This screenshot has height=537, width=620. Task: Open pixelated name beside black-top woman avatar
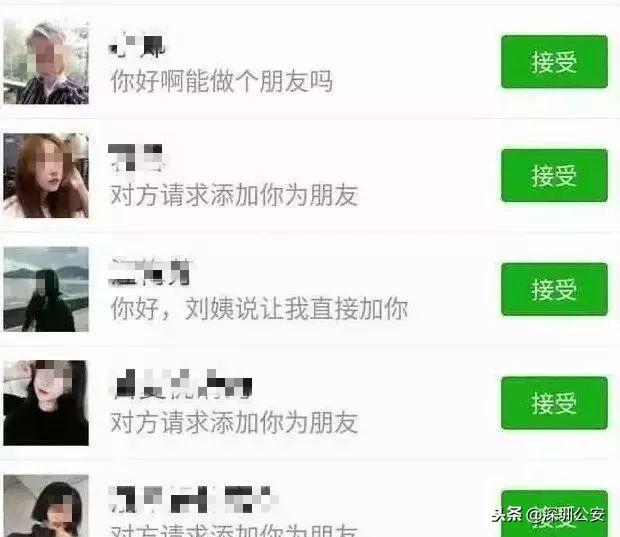coord(182,383)
